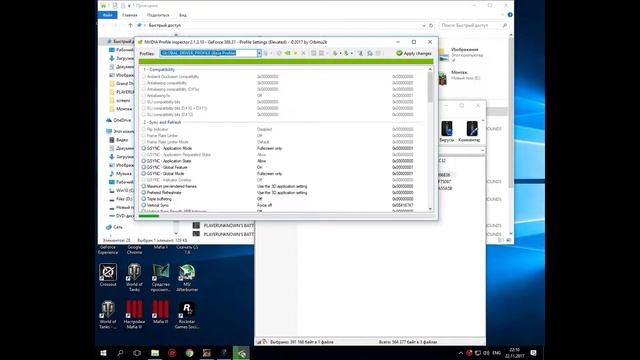The width and height of the screenshot is (640, 360).
Task: Click the Explorer help question mark icon
Action: click(x=510, y=15)
